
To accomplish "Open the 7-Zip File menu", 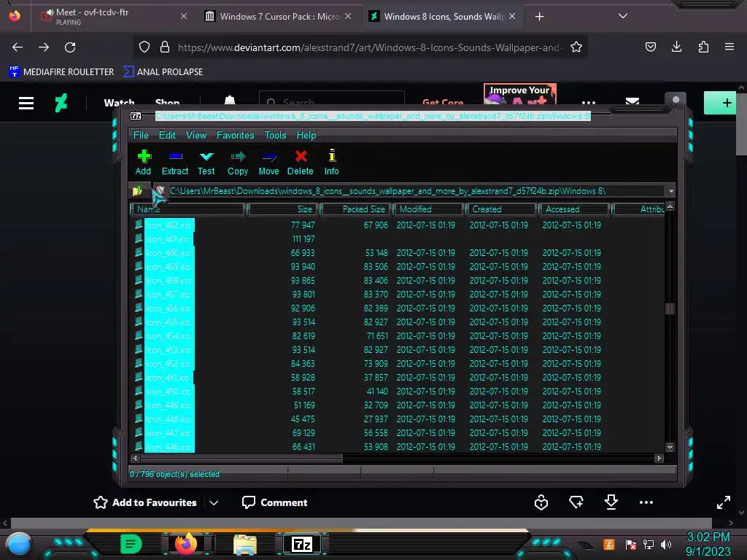I will 141,135.
